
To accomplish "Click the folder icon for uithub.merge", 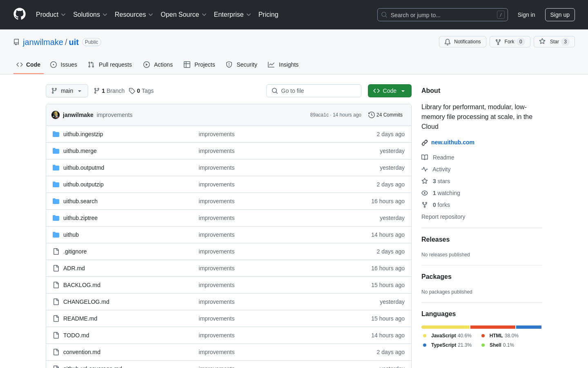I will (56, 151).
